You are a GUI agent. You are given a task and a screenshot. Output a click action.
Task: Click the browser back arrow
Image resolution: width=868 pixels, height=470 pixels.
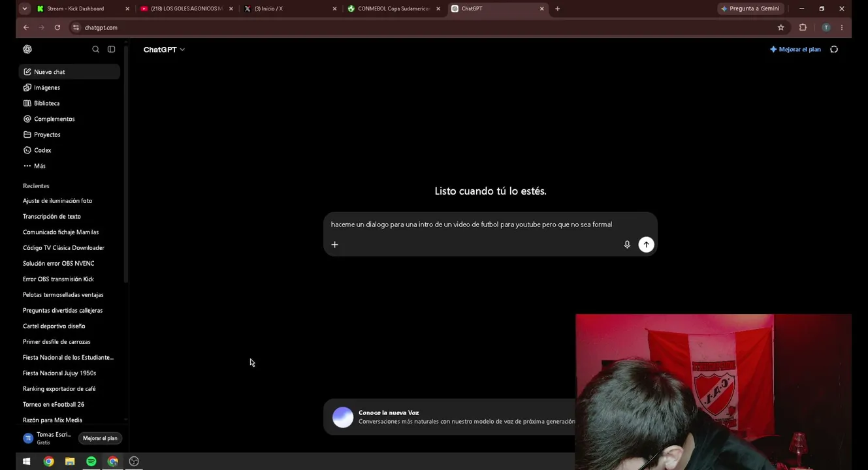point(26,27)
